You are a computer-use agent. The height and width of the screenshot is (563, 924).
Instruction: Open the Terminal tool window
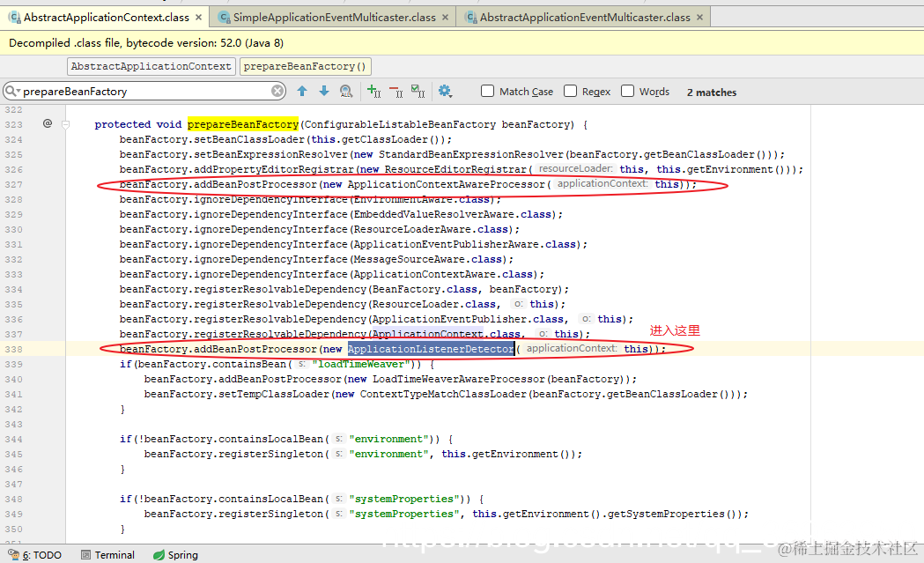point(107,555)
